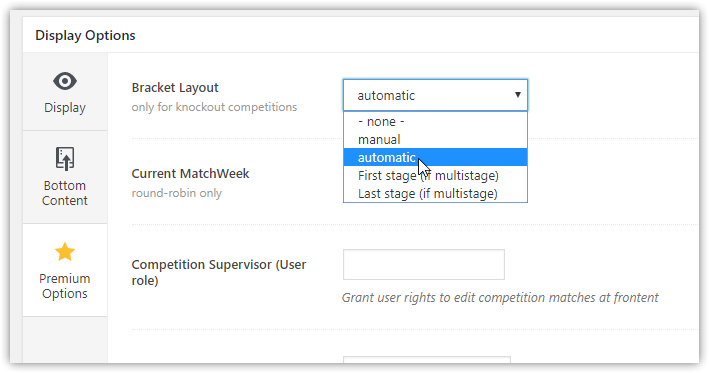Click the 'Grant user rights' help text

coord(500,297)
